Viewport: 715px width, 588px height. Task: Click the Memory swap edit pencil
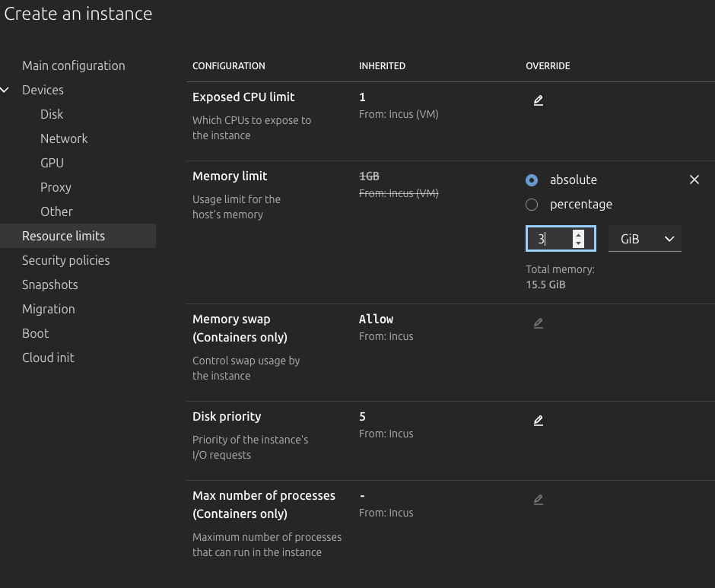coord(538,323)
